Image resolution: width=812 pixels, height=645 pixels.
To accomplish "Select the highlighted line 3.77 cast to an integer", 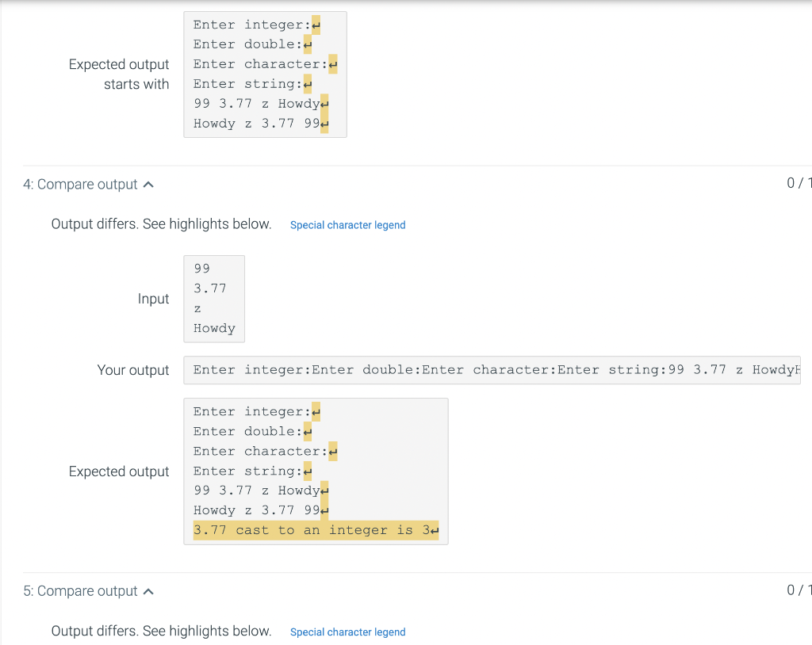I will coord(313,530).
